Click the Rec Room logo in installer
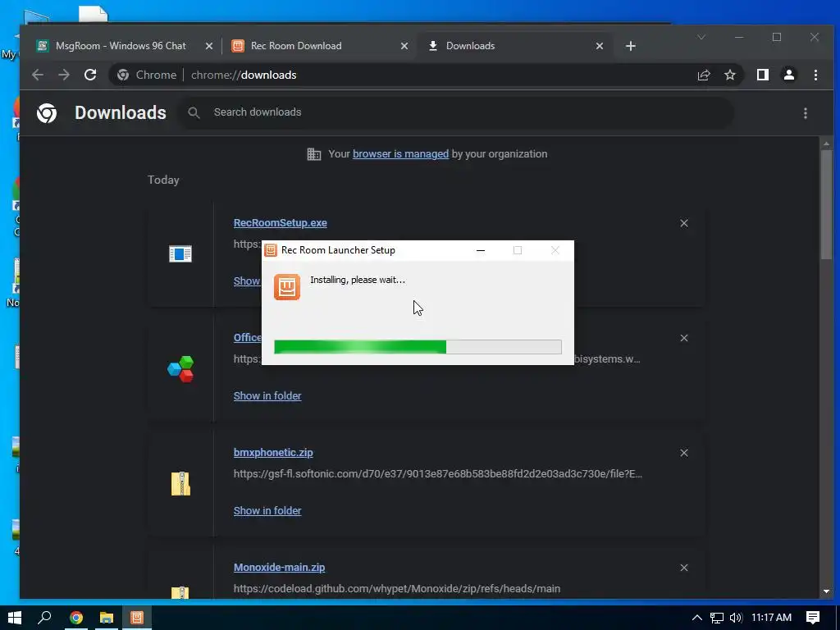 click(x=287, y=287)
